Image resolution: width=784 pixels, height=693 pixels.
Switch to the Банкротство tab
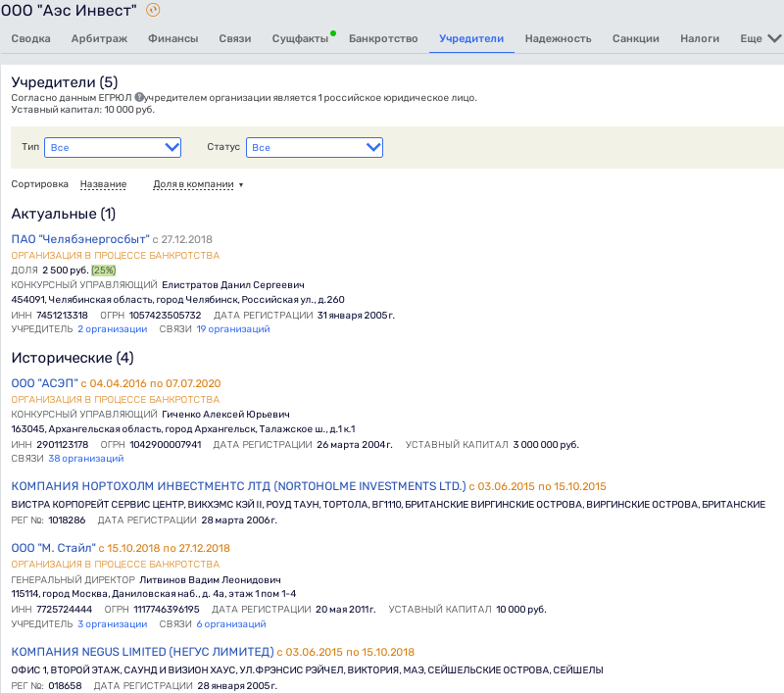383,38
